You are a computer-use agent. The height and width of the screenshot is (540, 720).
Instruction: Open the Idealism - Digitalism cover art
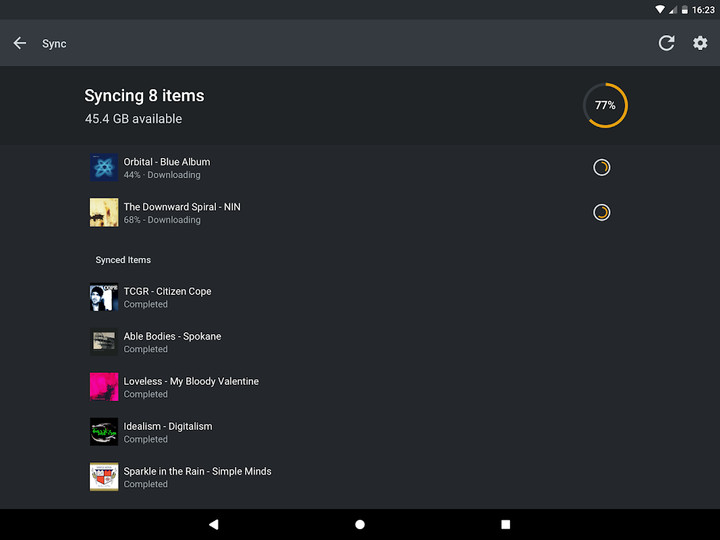click(104, 432)
